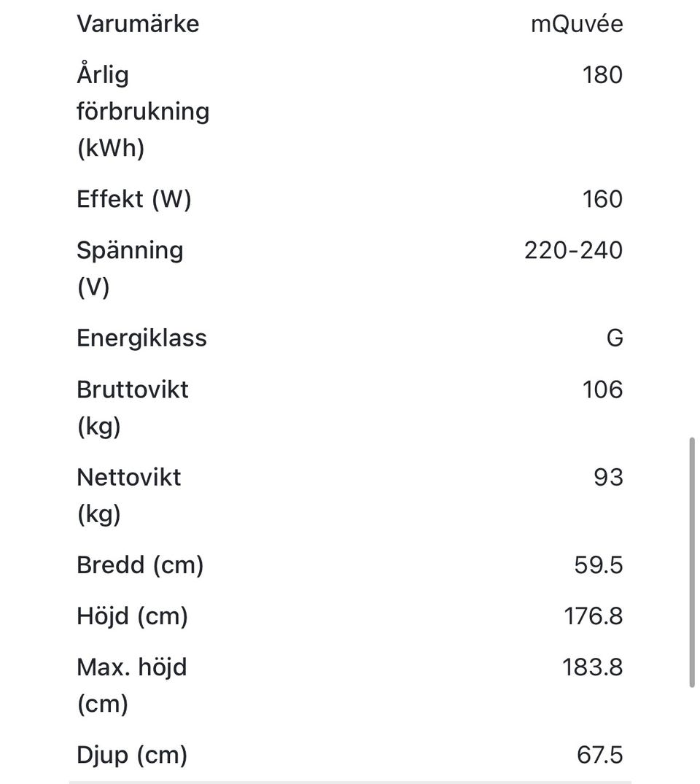Select the mQuvée brand value
The image size is (700, 784).
[x=576, y=23]
